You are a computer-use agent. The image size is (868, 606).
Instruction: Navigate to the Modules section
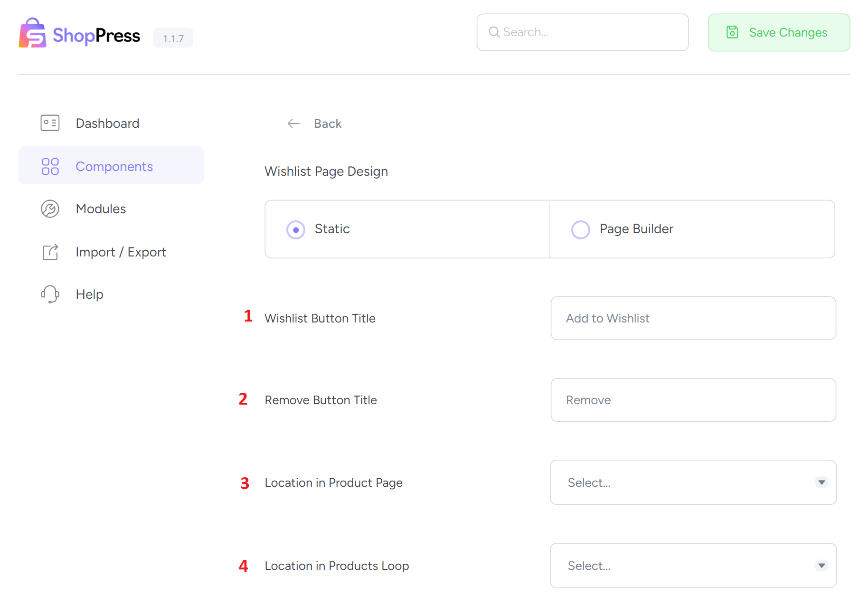click(101, 209)
